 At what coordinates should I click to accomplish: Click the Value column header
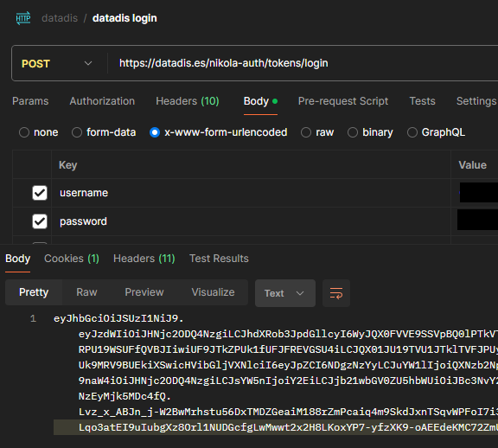(472, 165)
